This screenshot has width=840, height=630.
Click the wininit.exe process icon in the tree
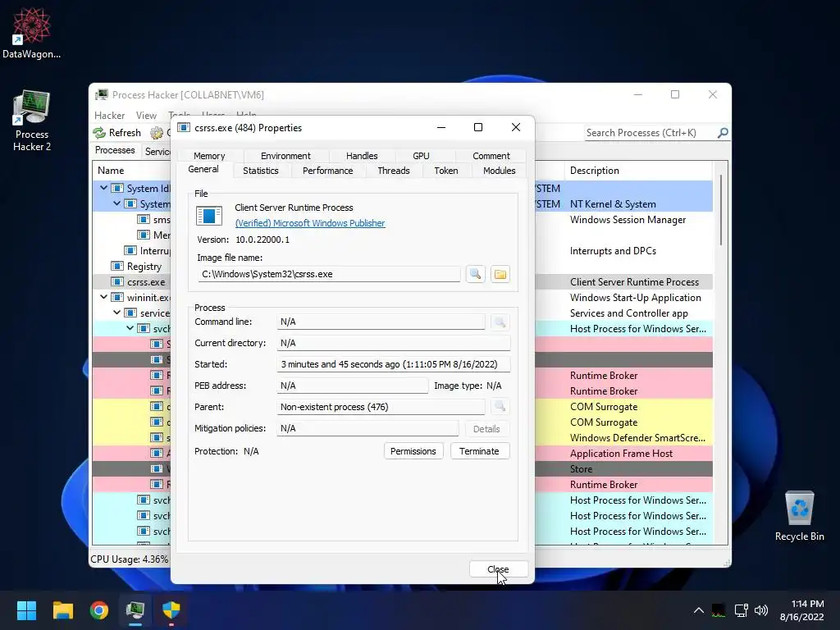point(116,297)
